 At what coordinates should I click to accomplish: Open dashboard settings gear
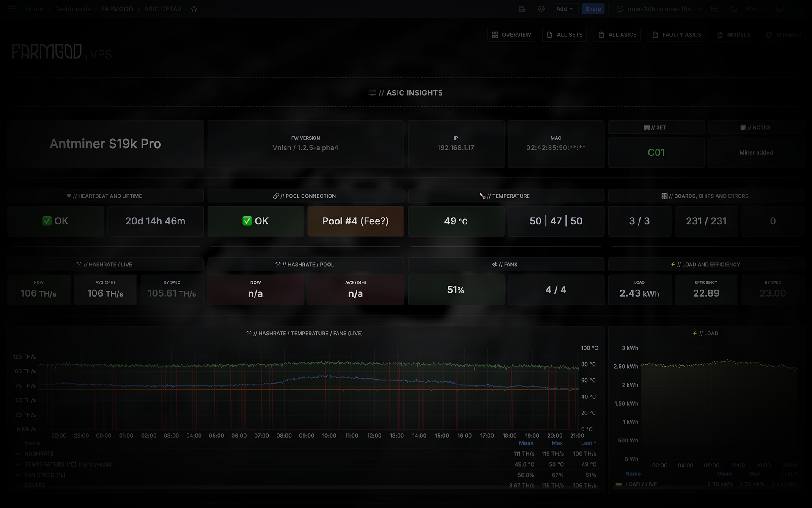[541, 9]
